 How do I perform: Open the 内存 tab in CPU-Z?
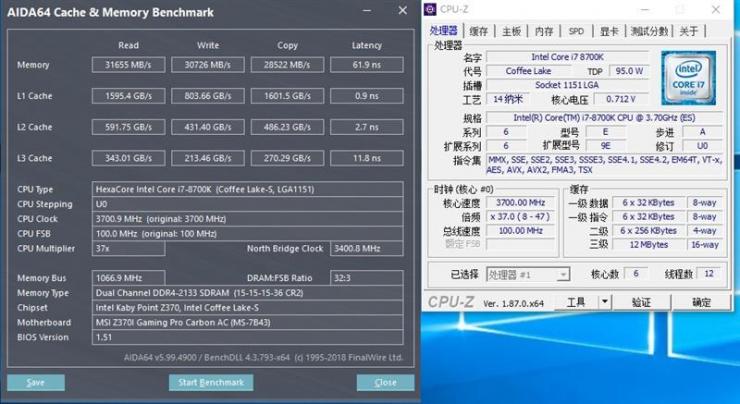[x=544, y=31]
